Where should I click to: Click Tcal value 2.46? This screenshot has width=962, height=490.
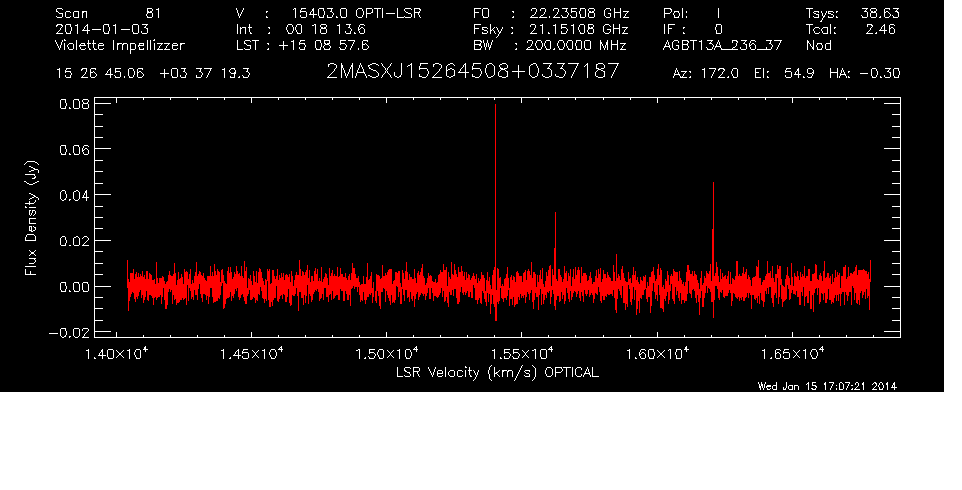point(881,29)
